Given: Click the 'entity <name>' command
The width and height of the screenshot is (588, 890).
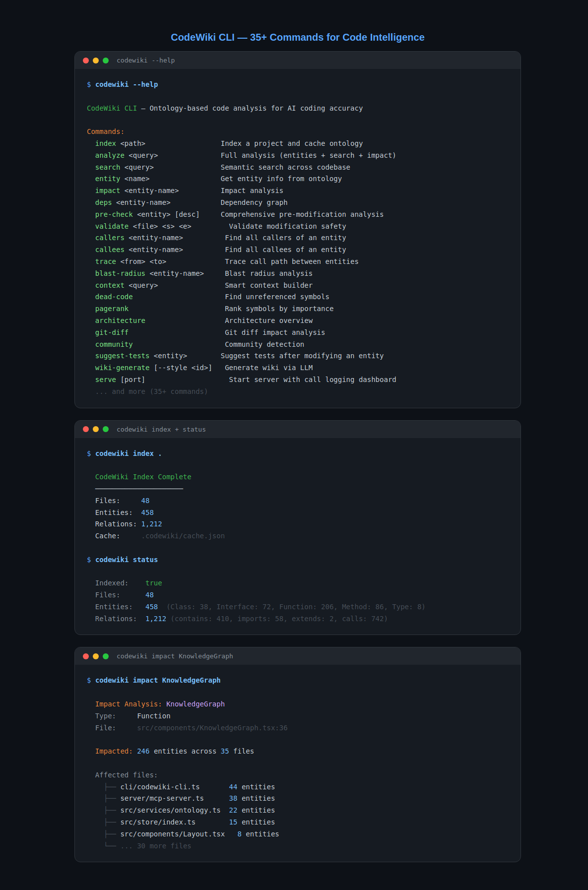Looking at the screenshot, I should [122, 179].
